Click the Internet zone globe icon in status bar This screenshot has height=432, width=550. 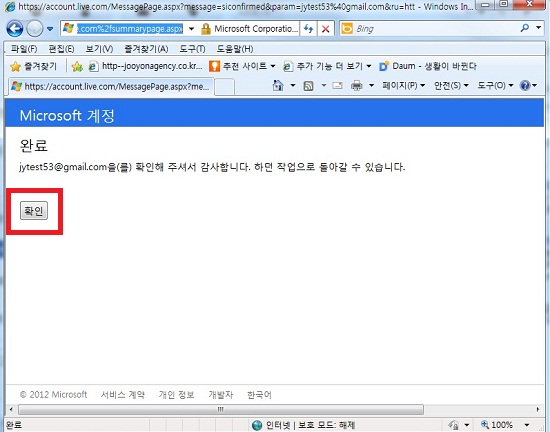(x=257, y=425)
